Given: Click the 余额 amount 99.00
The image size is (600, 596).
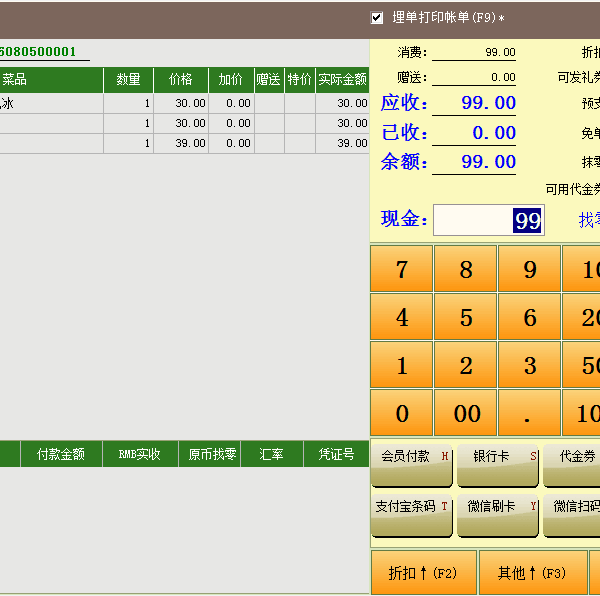Looking at the screenshot, I should (489, 161).
